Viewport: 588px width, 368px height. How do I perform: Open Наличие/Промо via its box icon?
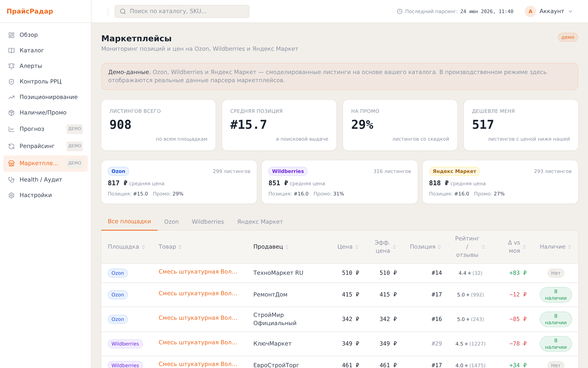[x=11, y=113]
